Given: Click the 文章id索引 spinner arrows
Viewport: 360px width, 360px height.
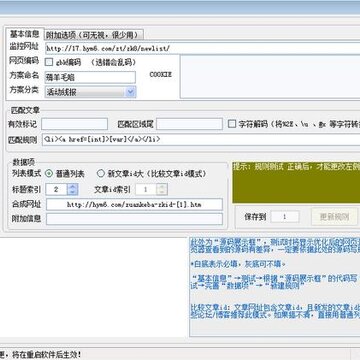Looking at the screenshot, I should (x=162, y=190).
